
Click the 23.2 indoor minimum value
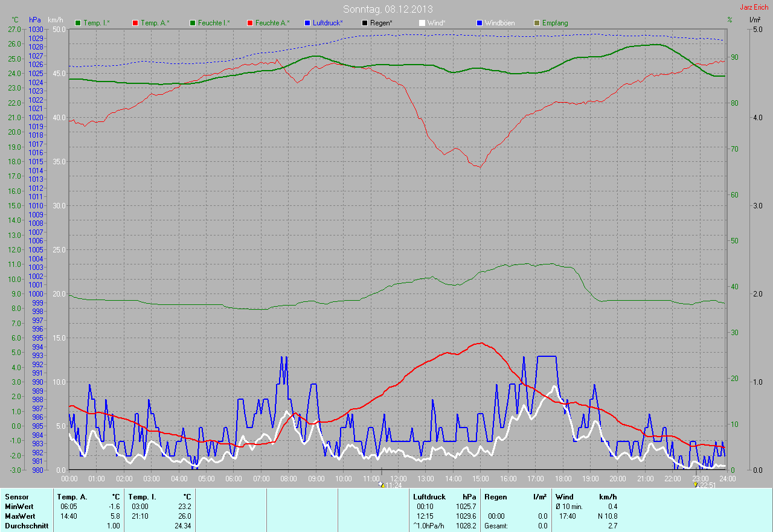185,507
